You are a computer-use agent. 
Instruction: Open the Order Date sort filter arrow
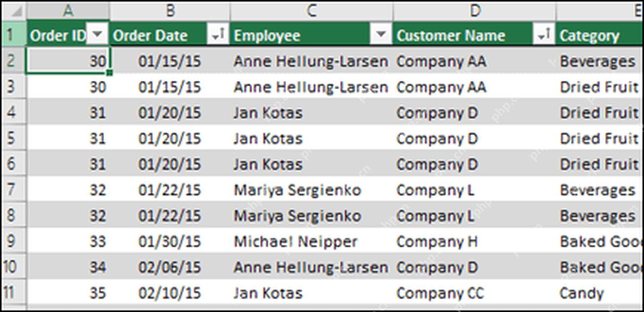tap(218, 35)
